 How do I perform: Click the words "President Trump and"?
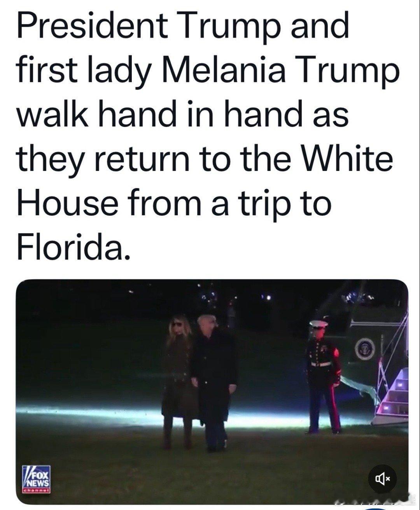pyautogui.click(x=183, y=25)
